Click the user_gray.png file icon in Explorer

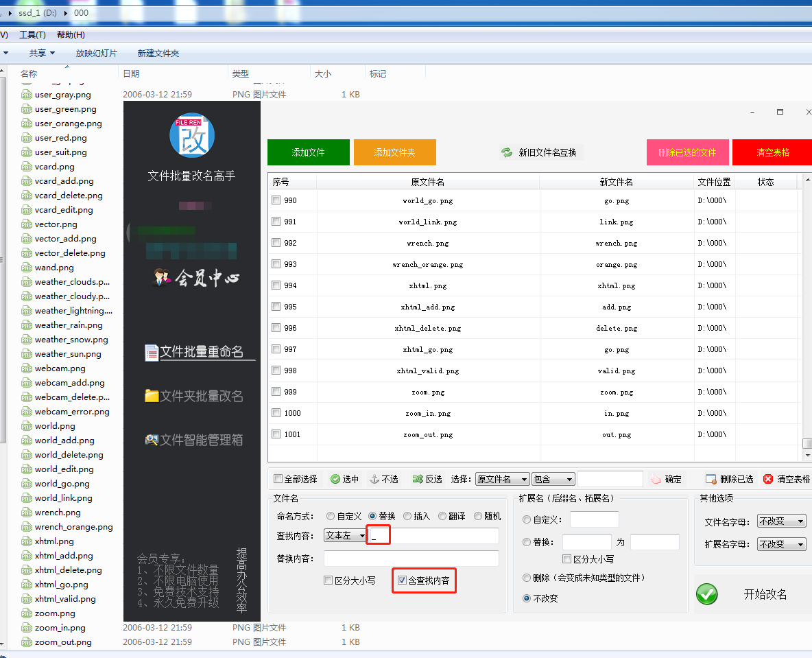(x=27, y=95)
